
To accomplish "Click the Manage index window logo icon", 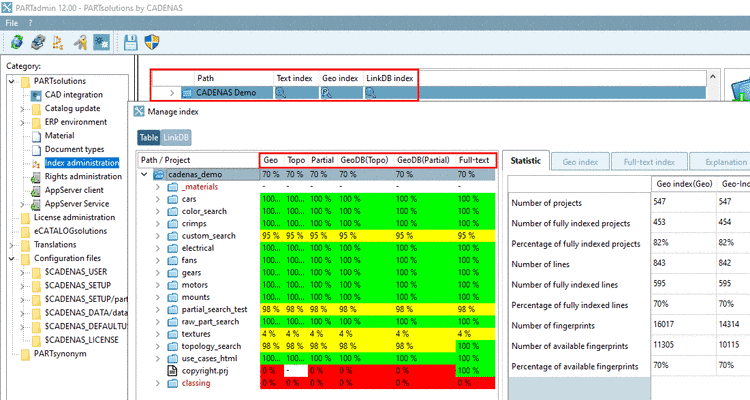I will pos(139,111).
